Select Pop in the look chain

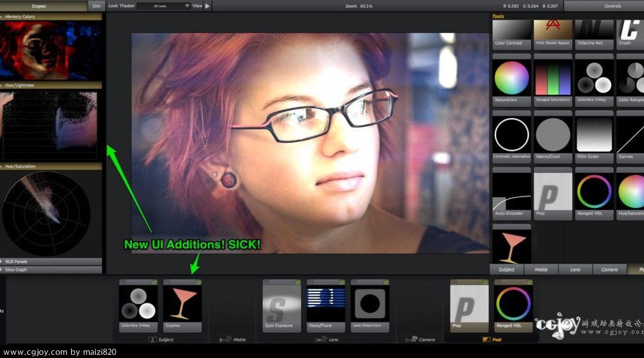(x=469, y=306)
